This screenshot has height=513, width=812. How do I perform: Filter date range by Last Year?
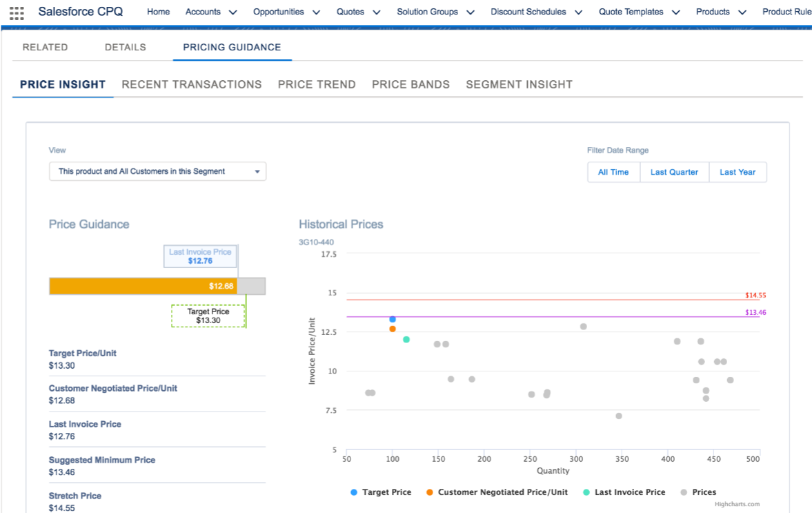[737, 172]
